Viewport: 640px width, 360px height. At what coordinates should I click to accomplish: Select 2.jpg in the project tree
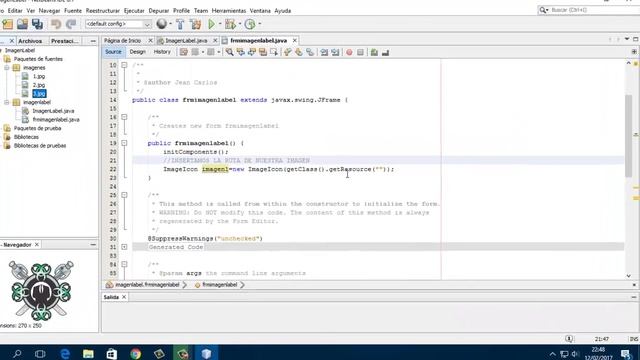[x=39, y=85]
